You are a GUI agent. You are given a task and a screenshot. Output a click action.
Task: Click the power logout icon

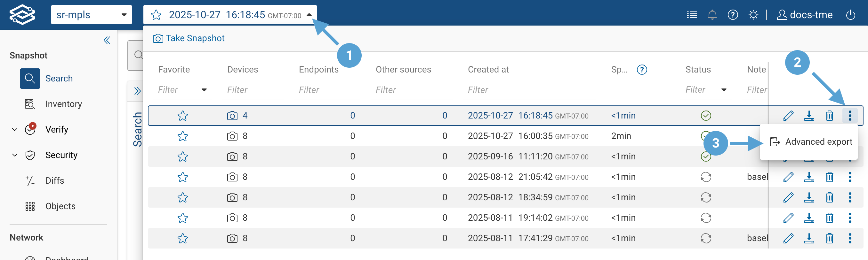pyautogui.click(x=850, y=15)
